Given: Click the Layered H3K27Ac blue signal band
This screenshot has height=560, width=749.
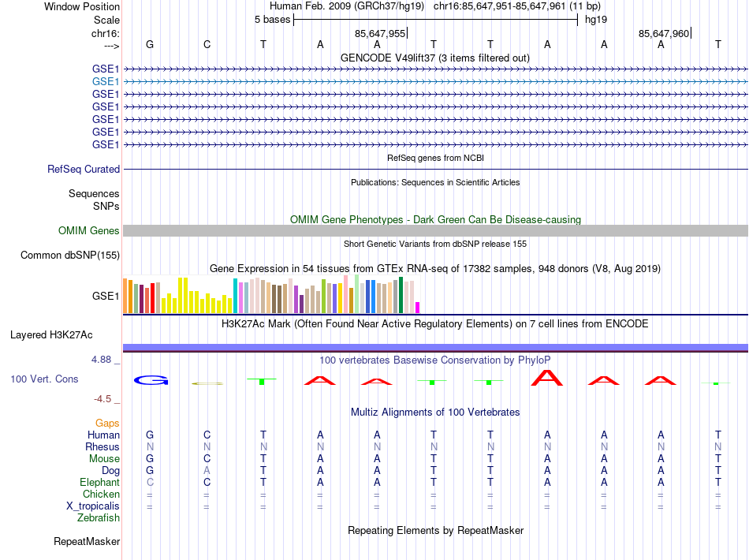Looking at the screenshot, I should point(435,347).
